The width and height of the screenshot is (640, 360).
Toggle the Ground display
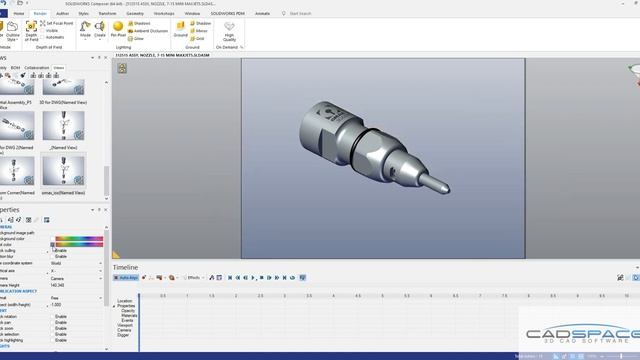click(x=180, y=29)
